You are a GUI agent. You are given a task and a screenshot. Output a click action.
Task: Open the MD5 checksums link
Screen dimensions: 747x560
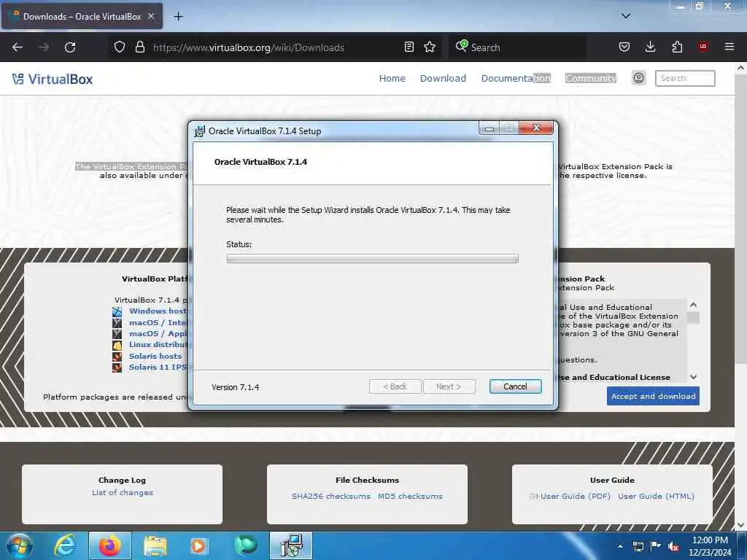coord(410,496)
